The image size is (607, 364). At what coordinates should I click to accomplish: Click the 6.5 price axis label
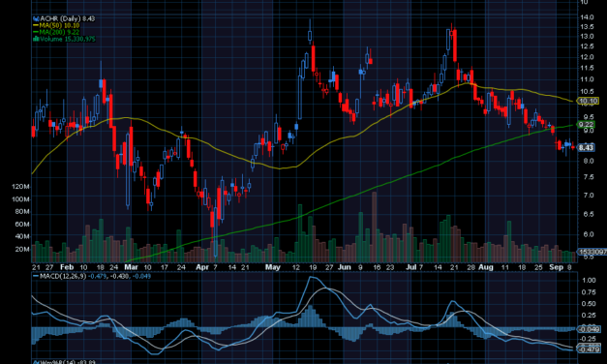tap(589, 214)
